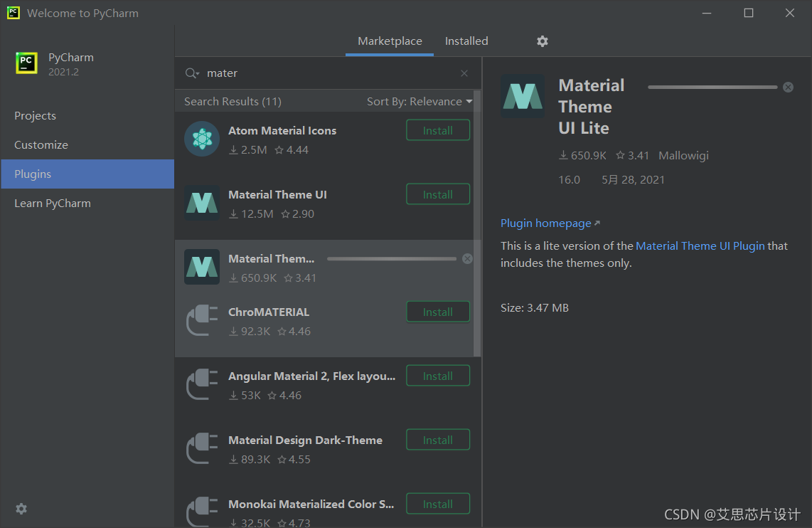Select Material Design Dark-Theme title
The width and height of the screenshot is (812, 528).
tap(306, 440)
